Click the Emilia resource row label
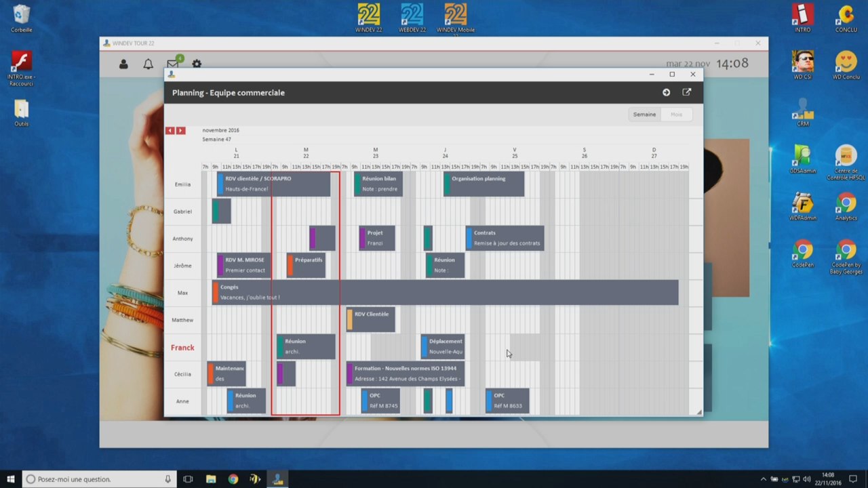Screen dimensions: 868x488 click(x=182, y=184)
